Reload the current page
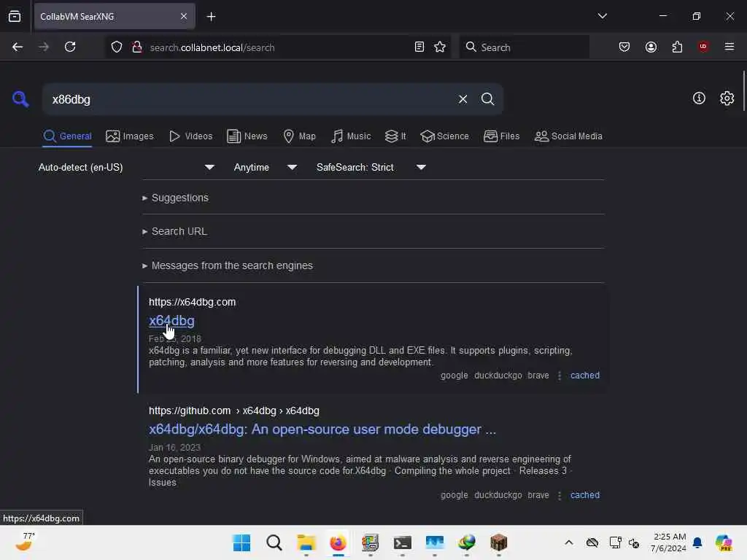747x560 pixels. pos(70,47)
